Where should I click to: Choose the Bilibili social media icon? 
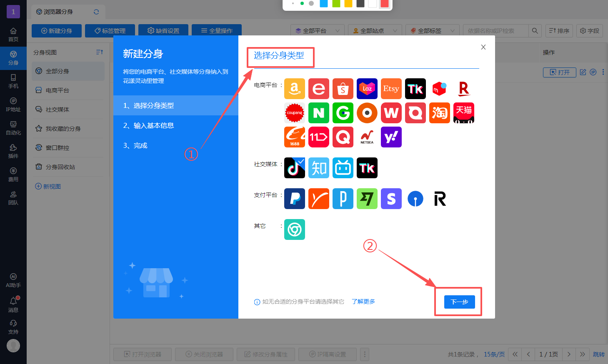(x=343, y=168)
